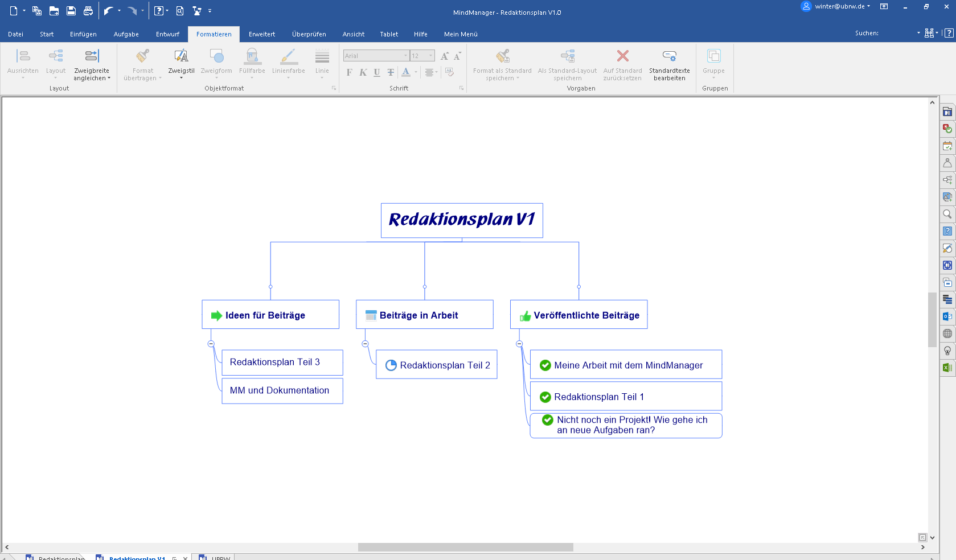This screenshot has height=560, width=956.
Task: Open the lightbulb panel in right sidebar
Action: coord(947,351)
